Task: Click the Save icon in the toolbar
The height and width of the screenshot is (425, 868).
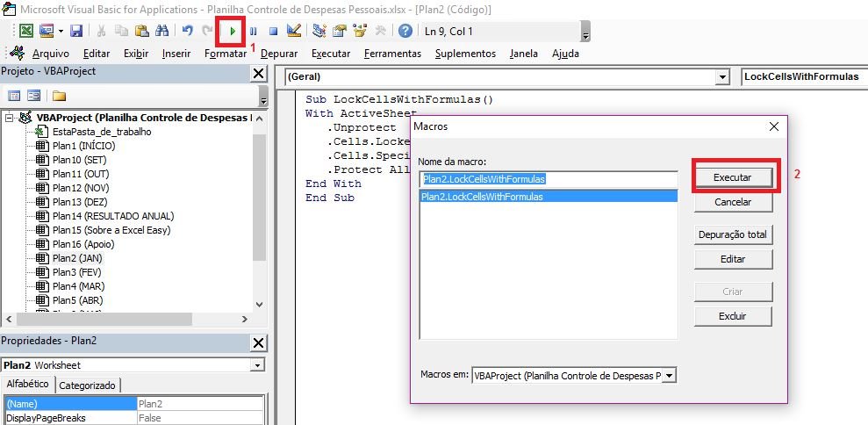Action: [76, 31]
